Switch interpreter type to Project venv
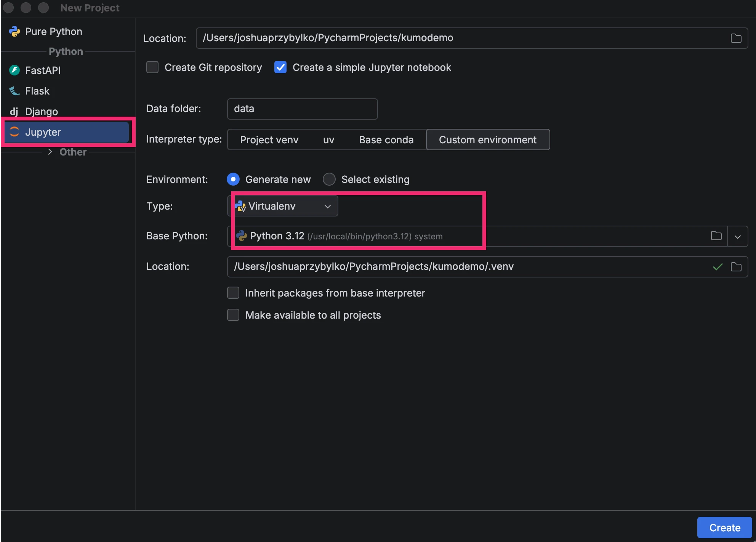The width and height of the screenshot is (756, 542). pyautogui.click(x=269, y=140)
